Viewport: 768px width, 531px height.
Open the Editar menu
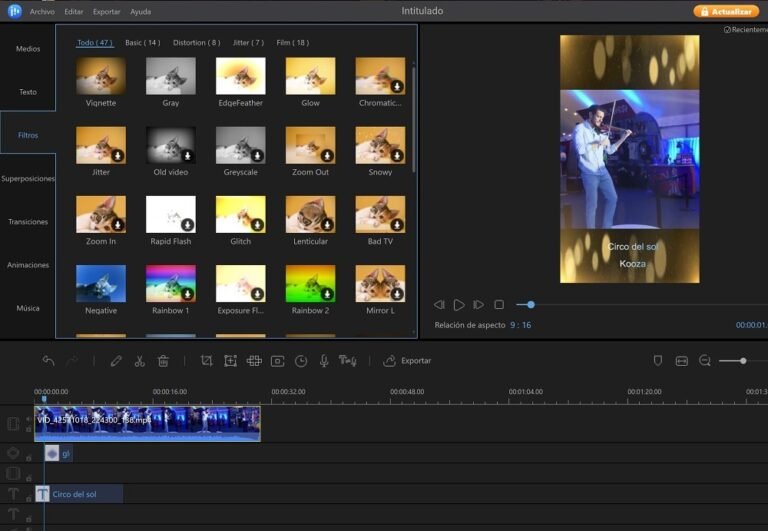click(x=73, y=11)
